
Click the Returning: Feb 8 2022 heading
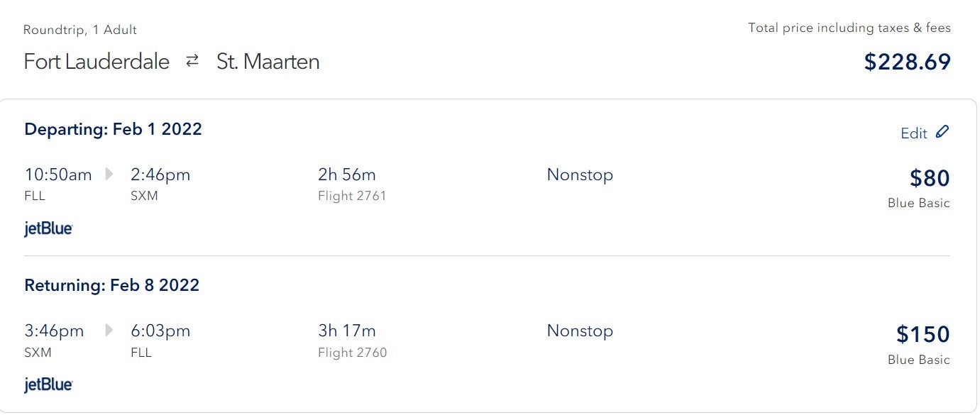point(111,285)
